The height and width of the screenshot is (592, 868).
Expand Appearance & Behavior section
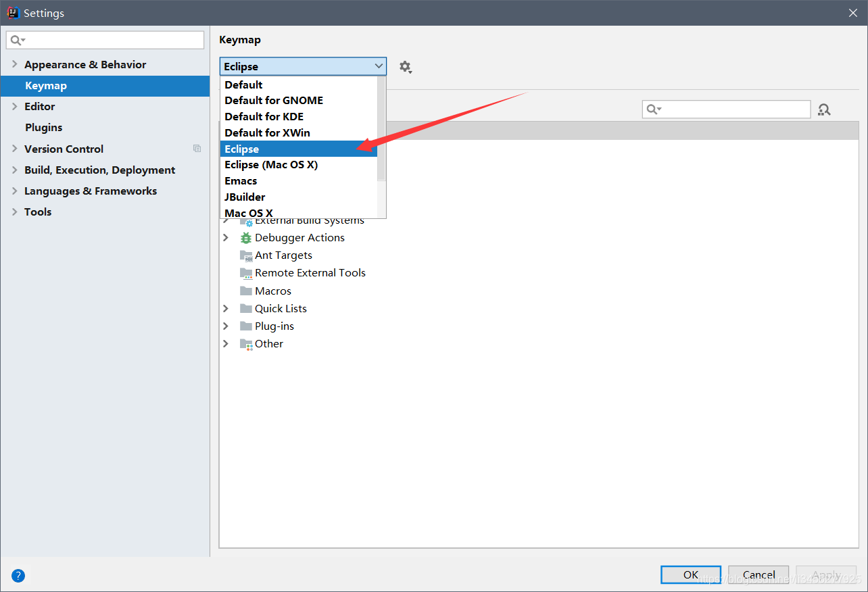15,64
